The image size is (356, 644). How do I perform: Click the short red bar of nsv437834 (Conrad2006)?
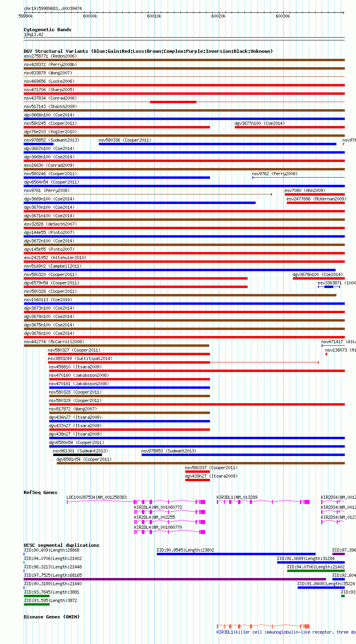click(x=173, y=102)
